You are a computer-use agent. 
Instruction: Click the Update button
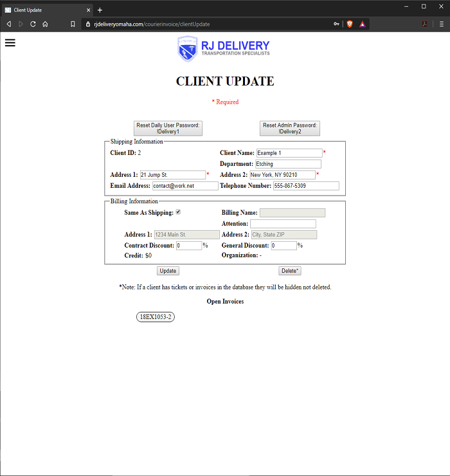coord(168,271)
